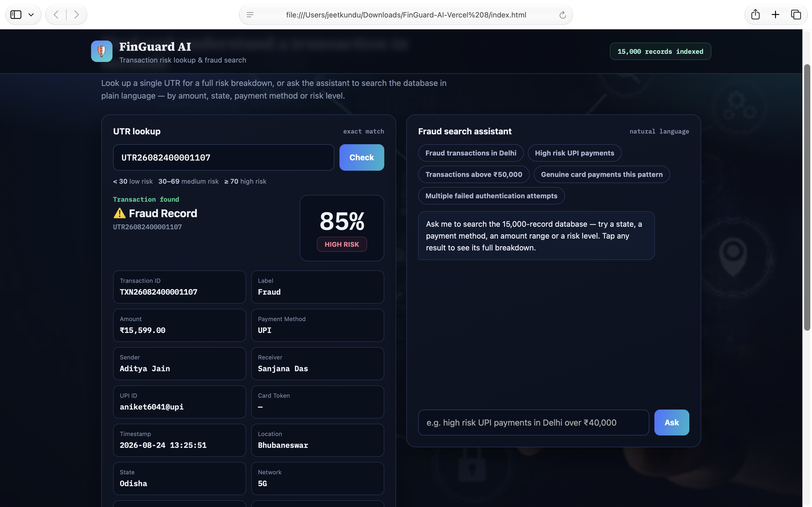Click the Ask button in fraud assistant
This screenshot has height=507, width=812.
671,422
